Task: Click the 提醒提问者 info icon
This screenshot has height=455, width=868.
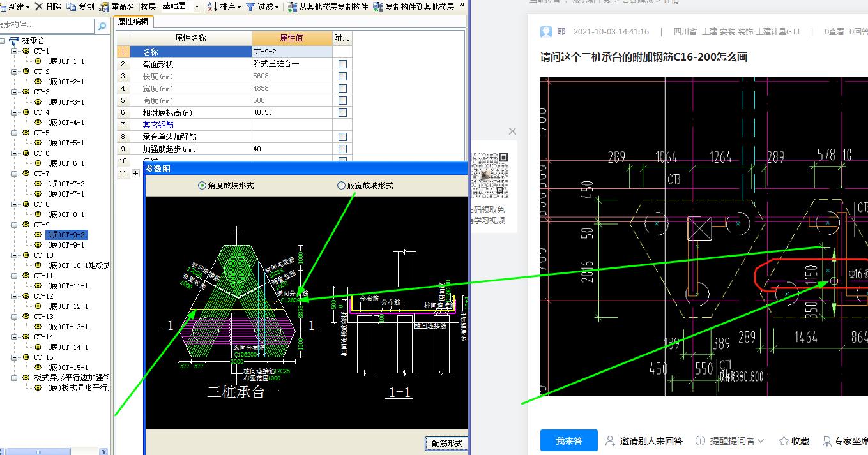Action: 701,441
